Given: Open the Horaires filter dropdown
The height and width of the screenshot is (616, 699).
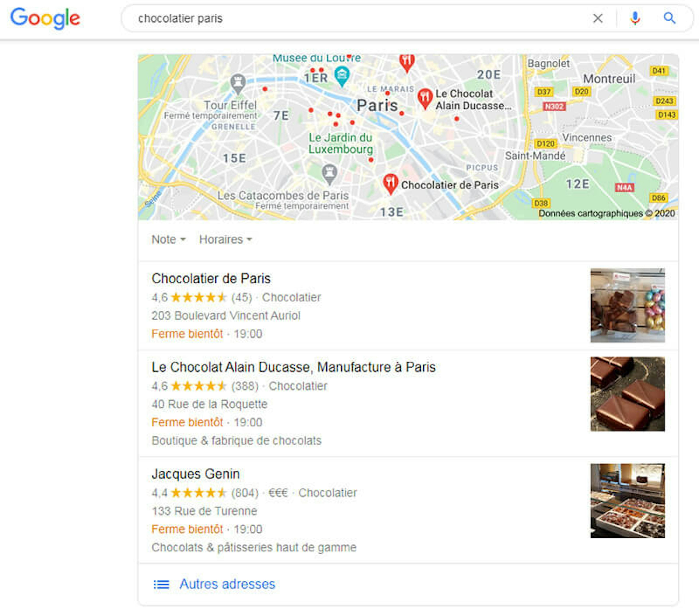Looking at the screenshot, I should [225, 239].
